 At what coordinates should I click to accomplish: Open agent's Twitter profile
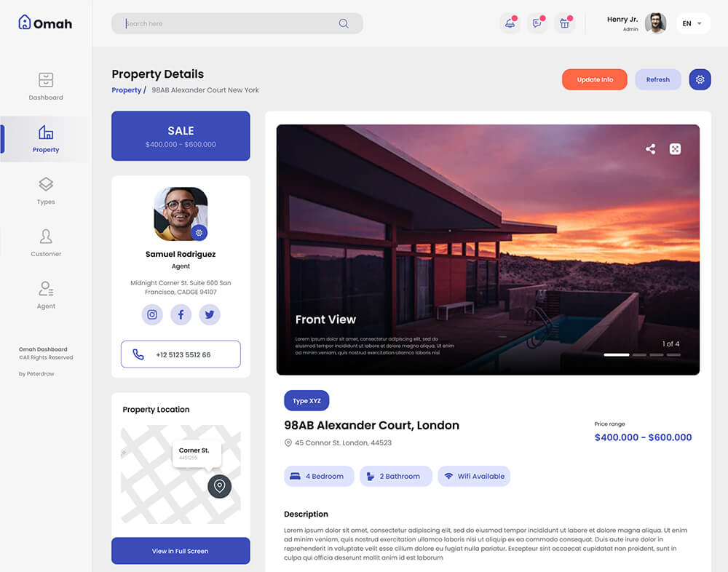pyautogui.click(x=210, y=314)
